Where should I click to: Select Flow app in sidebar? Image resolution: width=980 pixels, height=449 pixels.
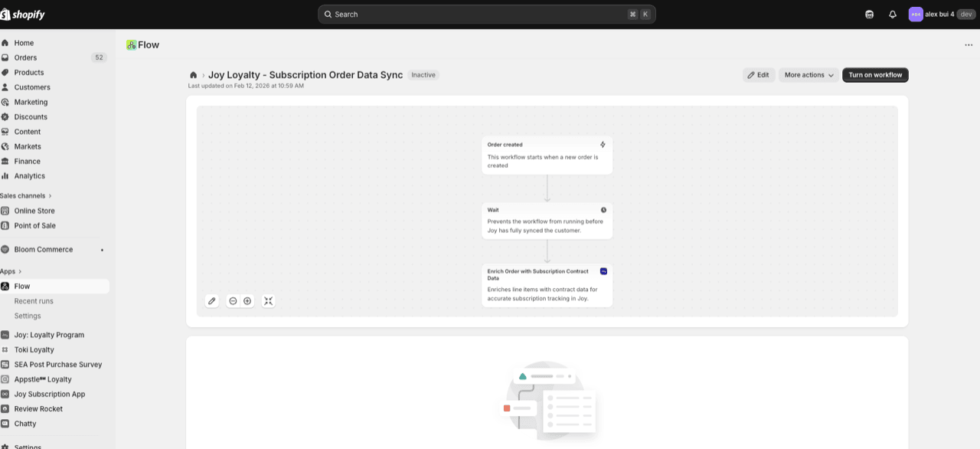55,287
